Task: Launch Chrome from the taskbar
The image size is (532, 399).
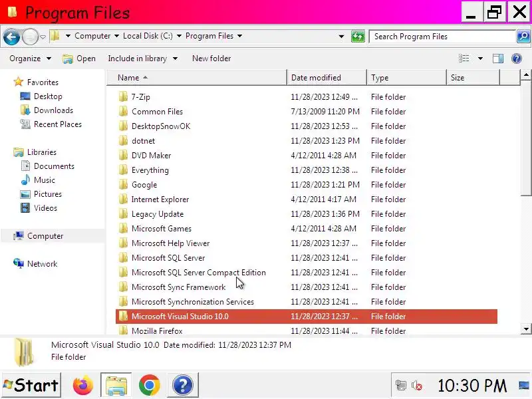Action: pos(149,385)
